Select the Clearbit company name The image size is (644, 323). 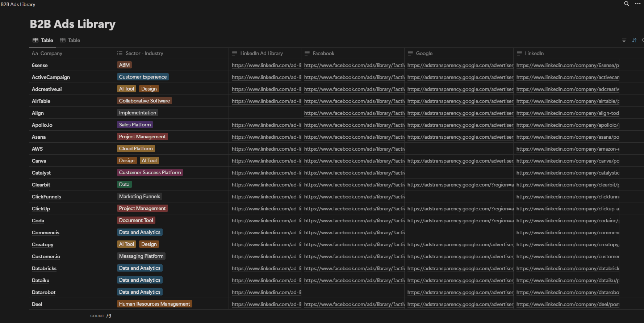point(41,185)
